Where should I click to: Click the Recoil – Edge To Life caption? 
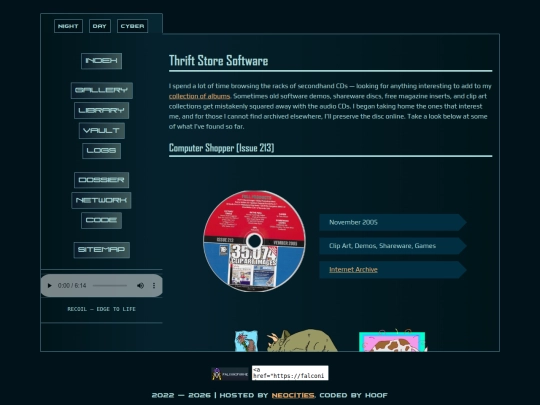point(102,309)
